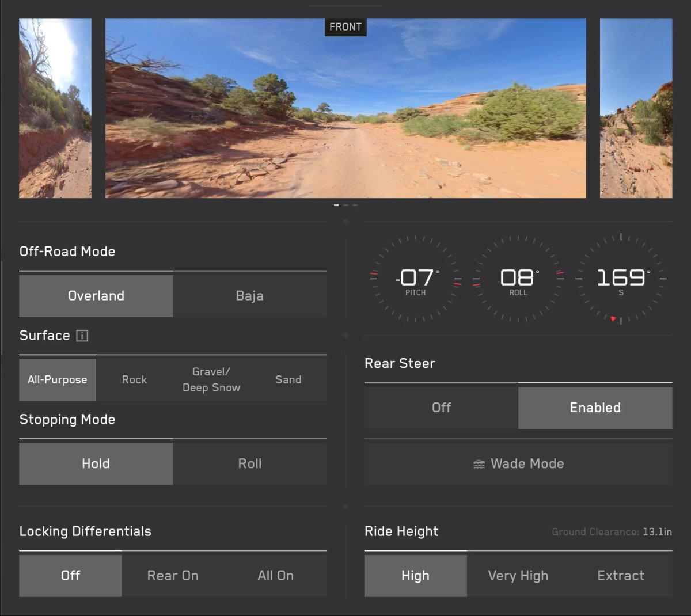Choose Rock surface type
The width and height of the screenshot is (691, 616).
(134, 380)
